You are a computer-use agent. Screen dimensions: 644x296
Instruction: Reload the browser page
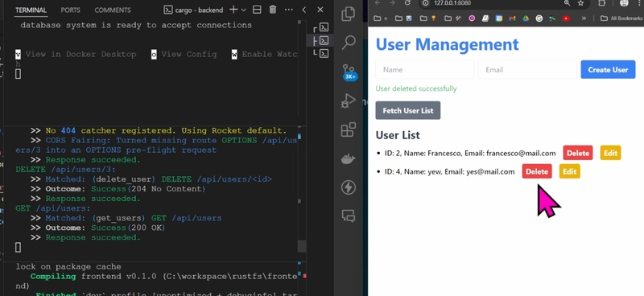click(x=407, y=3)
